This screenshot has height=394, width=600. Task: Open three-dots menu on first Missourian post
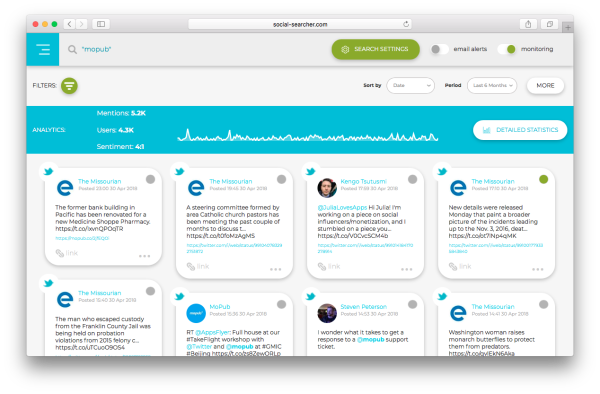[145, 256]
